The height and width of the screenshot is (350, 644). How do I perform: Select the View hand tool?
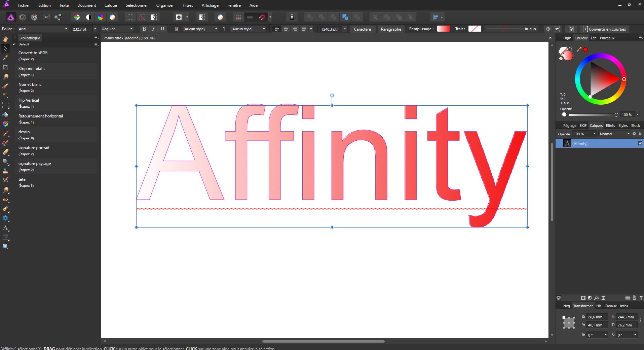tap(5, 39)
